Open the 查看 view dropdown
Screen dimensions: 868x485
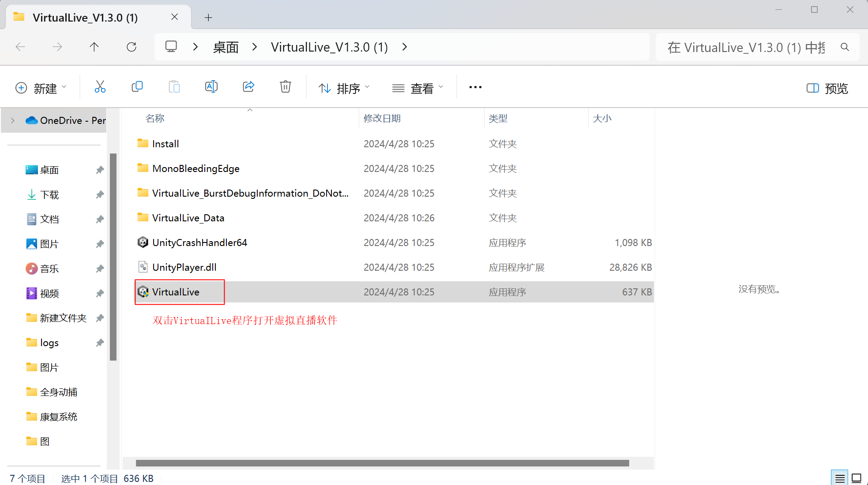pyautogui.click(x=417, y=88)
